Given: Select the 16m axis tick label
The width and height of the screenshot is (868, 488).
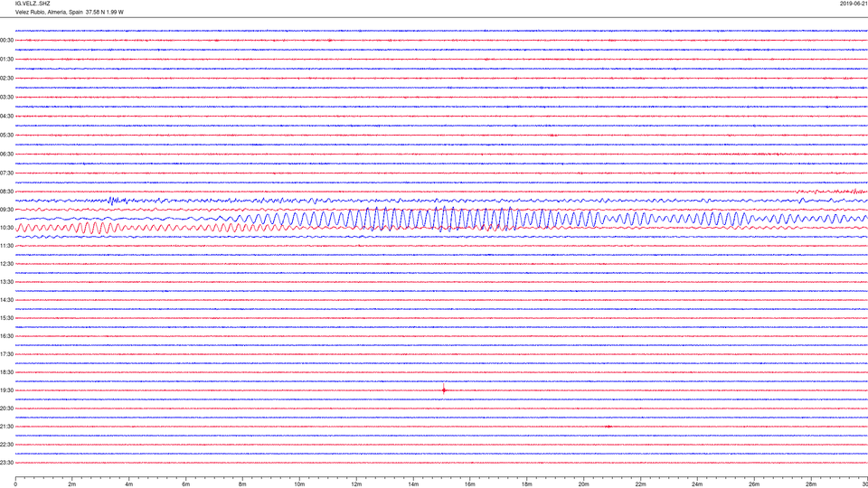Looking at the screenshot, I should point(470,484).
